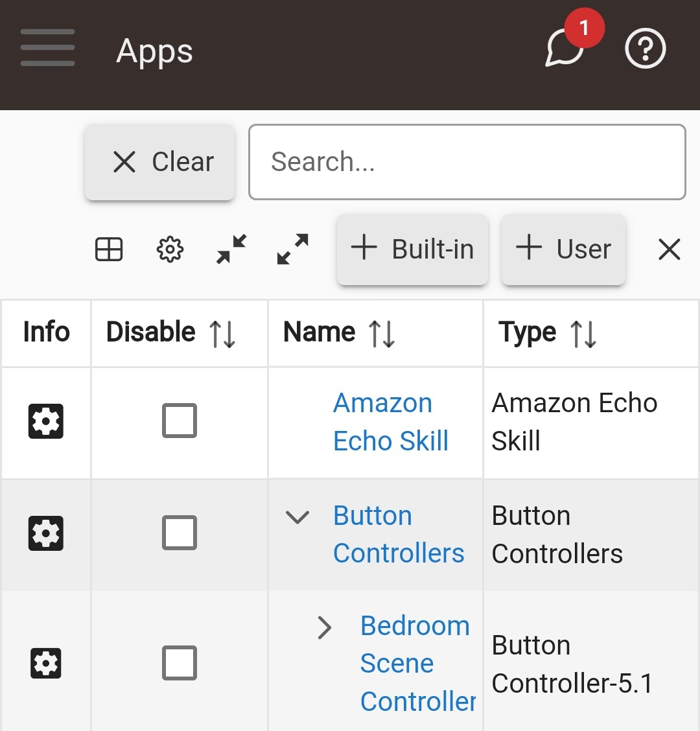This screenshot has height=731, width=700.
Task: Check Disable box for Bedroom Scene Controller
Action: [180, 663]
